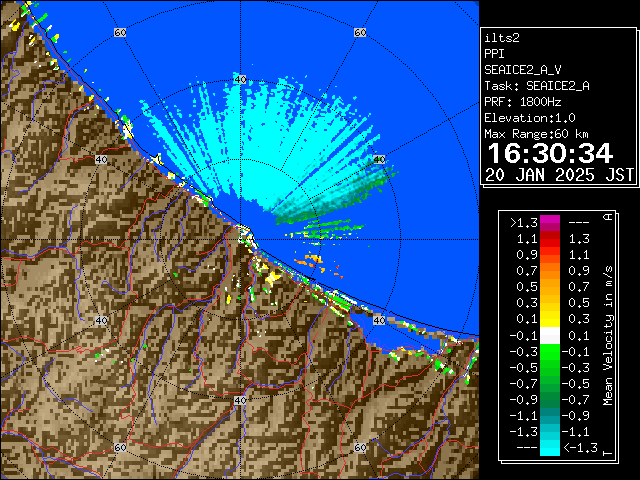Click the ">1.3" legend value
The image size is (640, 480).
point(523,223)
